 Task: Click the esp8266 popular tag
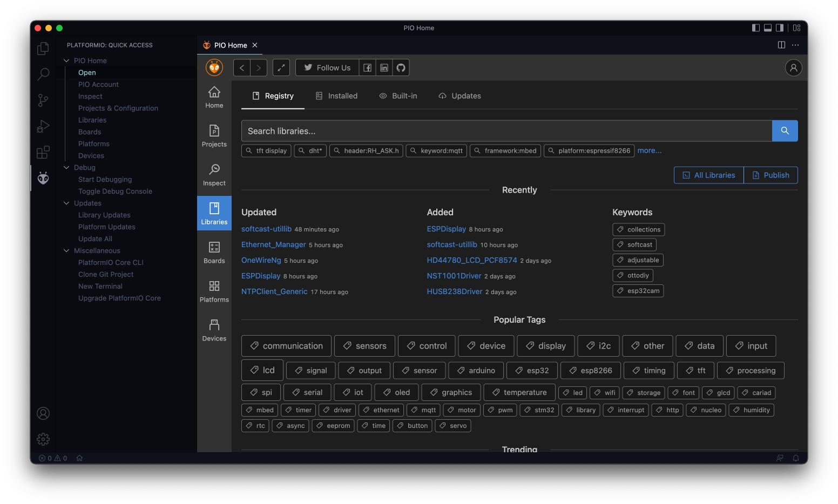pos(591,371)
